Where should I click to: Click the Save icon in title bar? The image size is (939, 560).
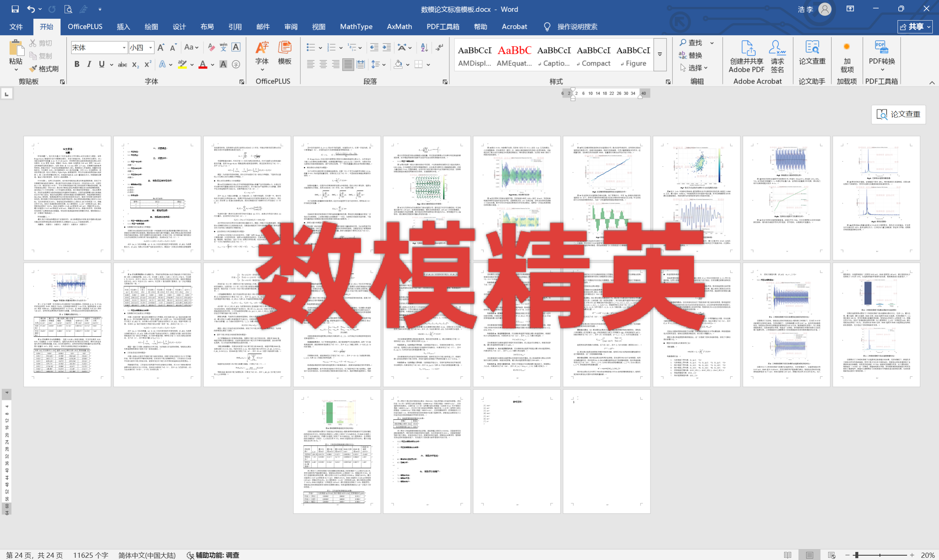pos(15,9)
